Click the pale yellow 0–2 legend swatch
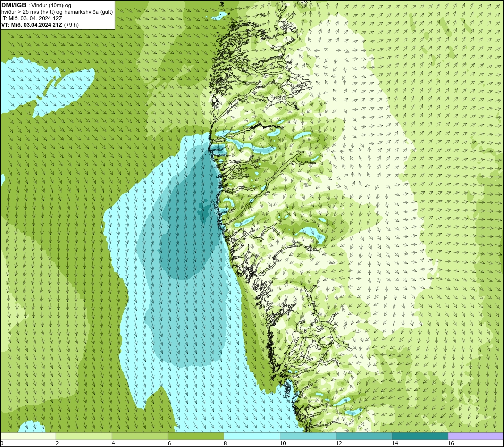Image resolution: width=504 pixels, height=447 pixels. pyautogui.click(x=28, y=436)
